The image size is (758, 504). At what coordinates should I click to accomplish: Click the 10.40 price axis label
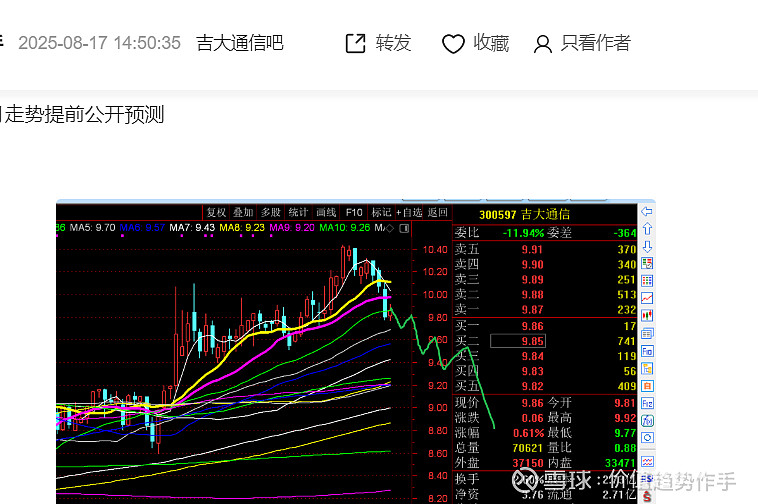435,250
